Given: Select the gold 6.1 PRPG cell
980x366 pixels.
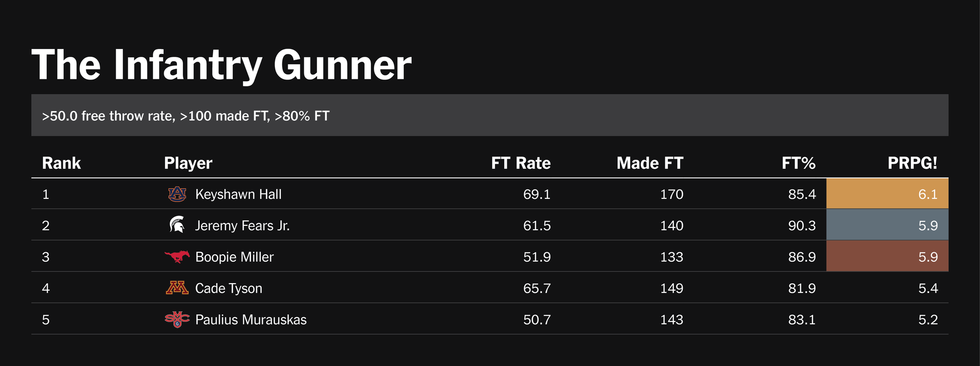Looking at the screenshot, I should pos(887,194).
